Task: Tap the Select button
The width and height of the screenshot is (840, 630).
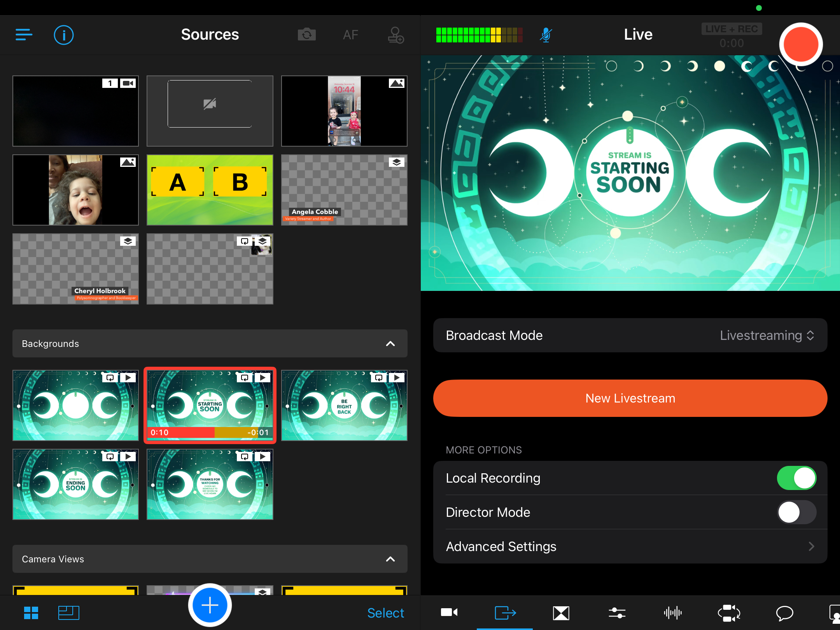Action: click(x=385, y=613)
